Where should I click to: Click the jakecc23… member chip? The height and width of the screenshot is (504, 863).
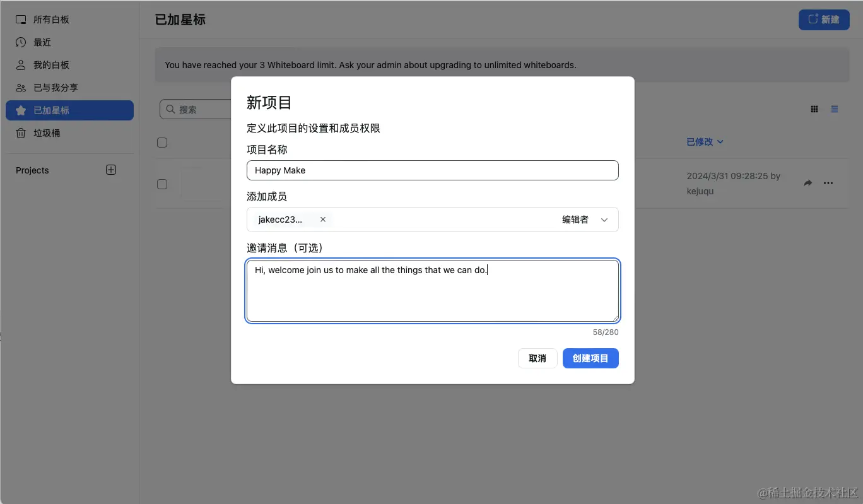click(x=292, y=220)
